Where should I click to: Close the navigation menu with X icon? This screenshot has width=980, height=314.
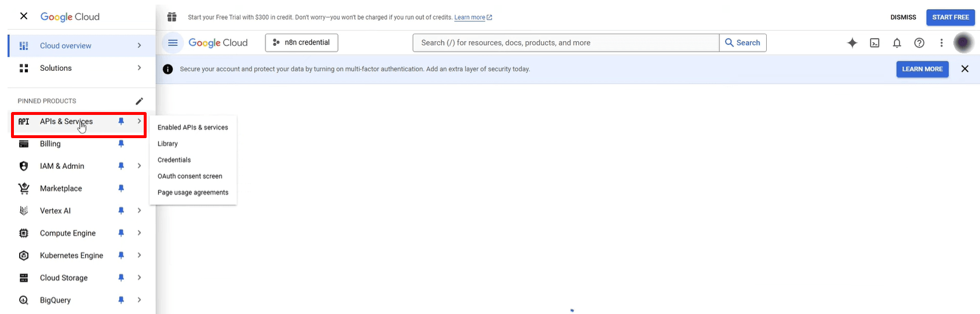24,16
